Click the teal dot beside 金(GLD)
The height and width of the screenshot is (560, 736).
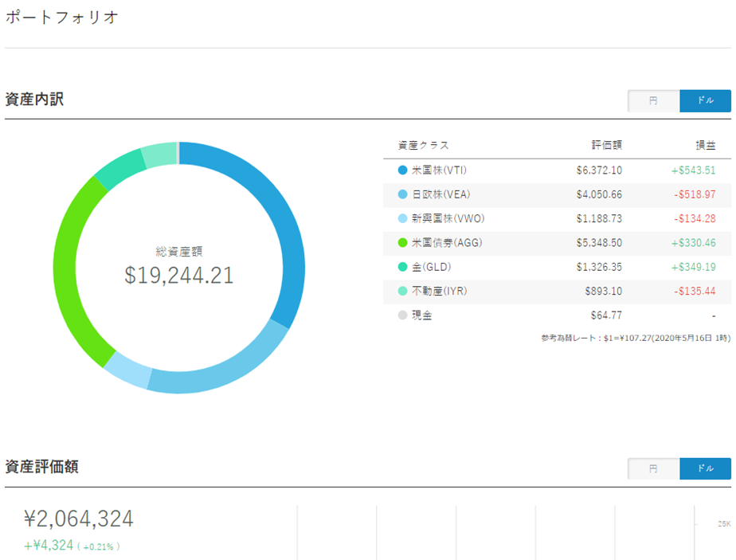402,267
